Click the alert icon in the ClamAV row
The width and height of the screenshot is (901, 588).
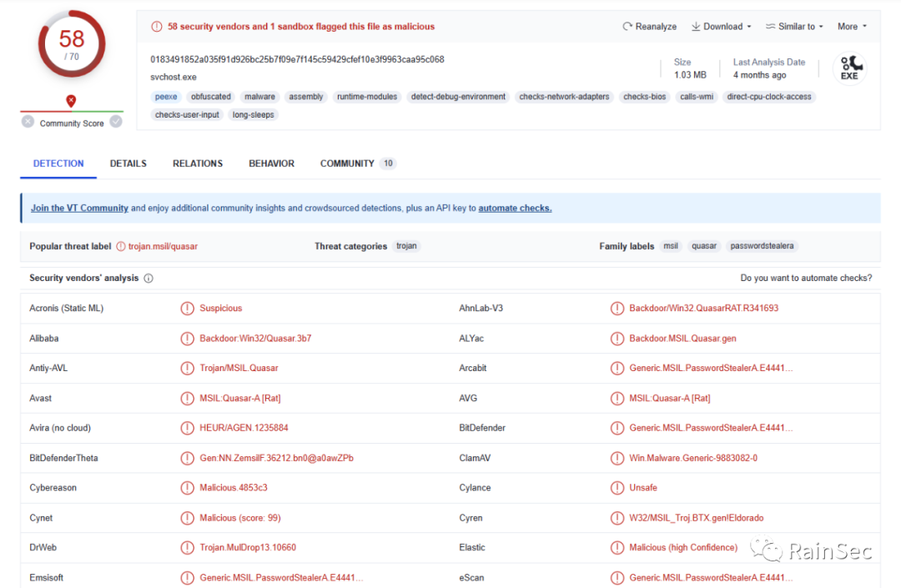tap(617, 458)
